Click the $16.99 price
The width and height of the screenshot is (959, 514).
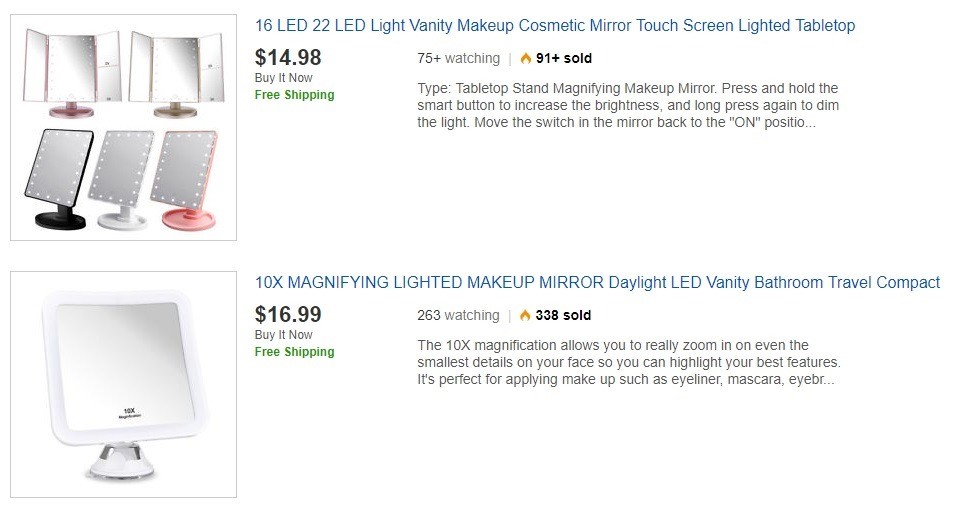pos(288,314)
